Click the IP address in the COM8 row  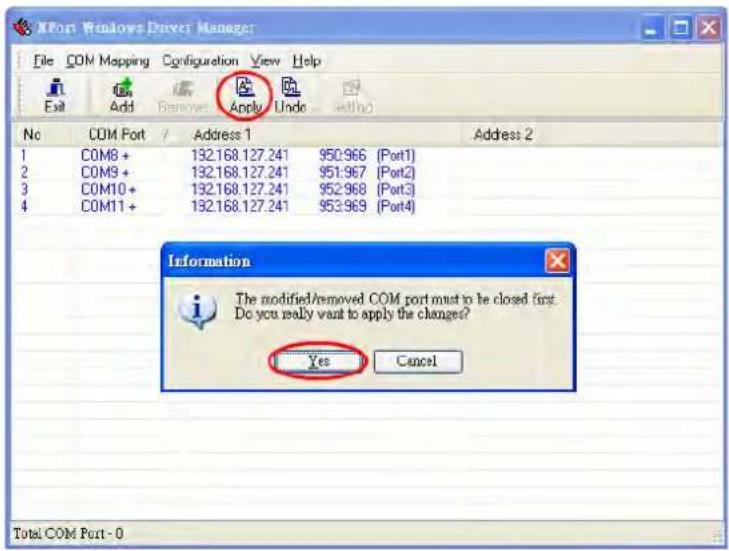click(240, 155)
